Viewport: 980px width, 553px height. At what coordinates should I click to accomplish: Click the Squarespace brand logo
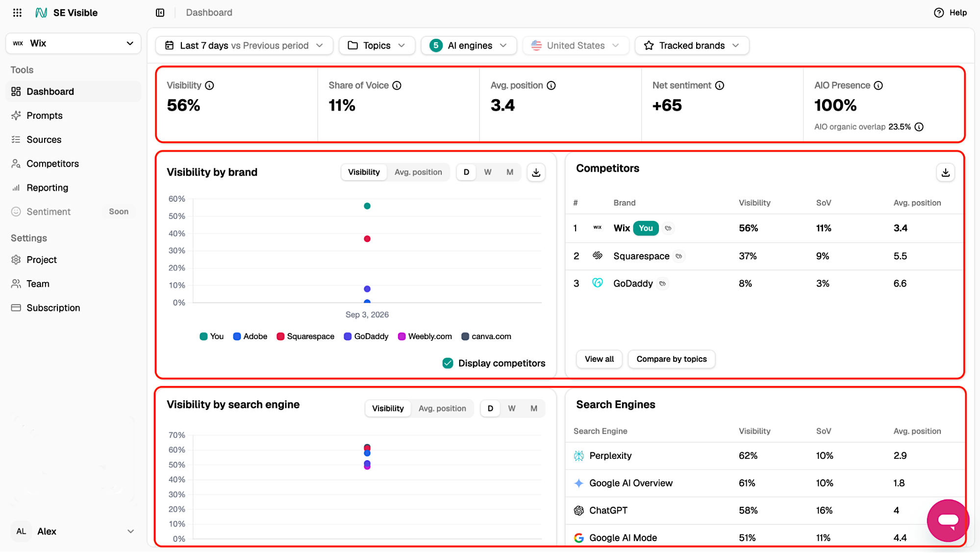(x=597, y=256)
